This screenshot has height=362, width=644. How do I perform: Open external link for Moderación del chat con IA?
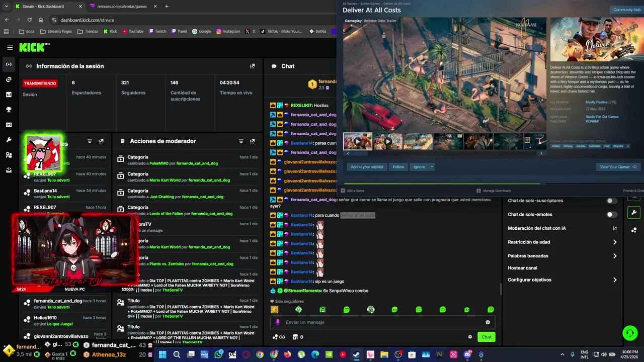(x=615, y=228)
